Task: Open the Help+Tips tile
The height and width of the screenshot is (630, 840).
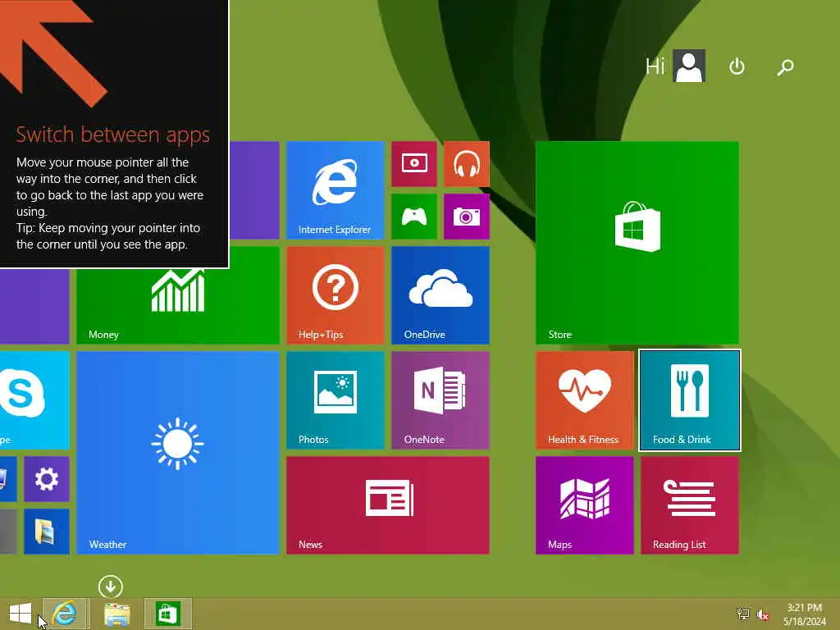Action: 336,295
